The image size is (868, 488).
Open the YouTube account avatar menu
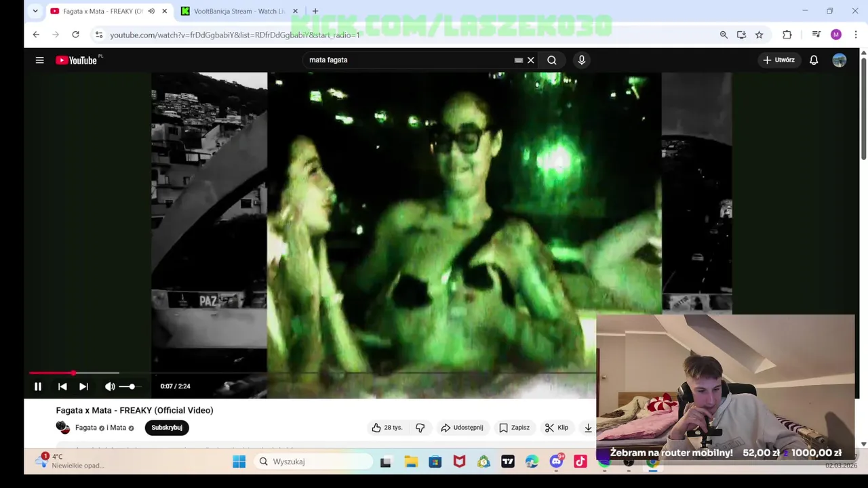[840, 60]
